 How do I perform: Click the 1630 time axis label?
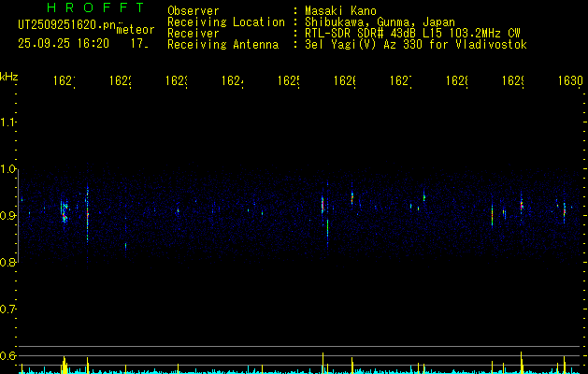(570, 80)
